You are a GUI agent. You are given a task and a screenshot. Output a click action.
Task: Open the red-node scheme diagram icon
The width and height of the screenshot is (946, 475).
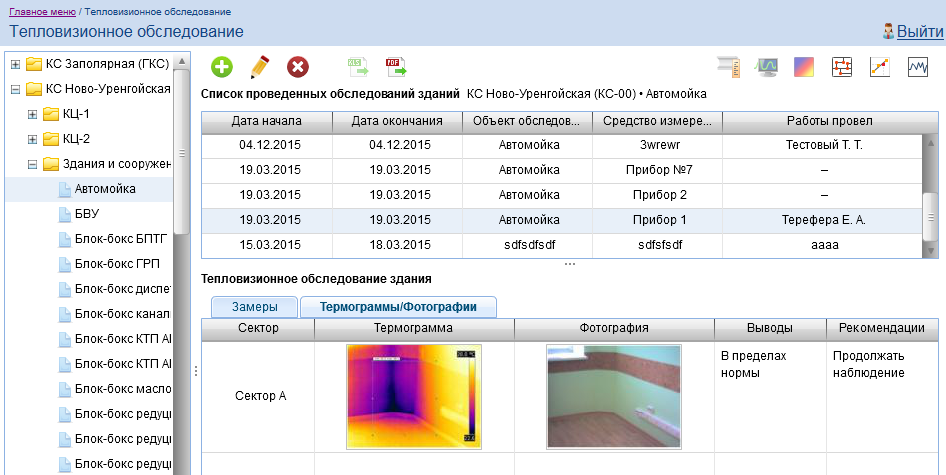pyautogui.click(x=842, y=67)
